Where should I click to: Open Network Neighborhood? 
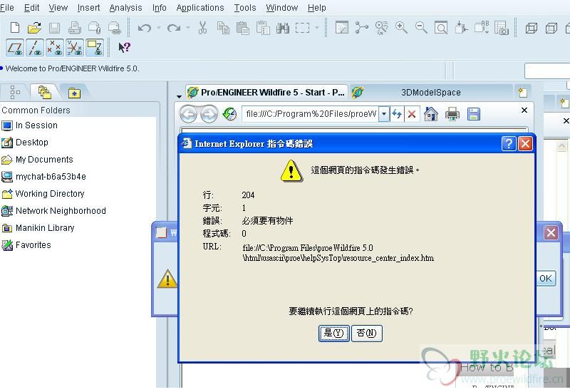(54, 211)
